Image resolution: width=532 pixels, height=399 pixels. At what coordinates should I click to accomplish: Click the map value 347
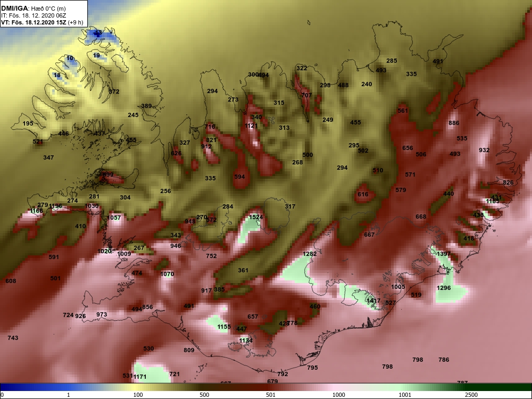click(48, 158)
